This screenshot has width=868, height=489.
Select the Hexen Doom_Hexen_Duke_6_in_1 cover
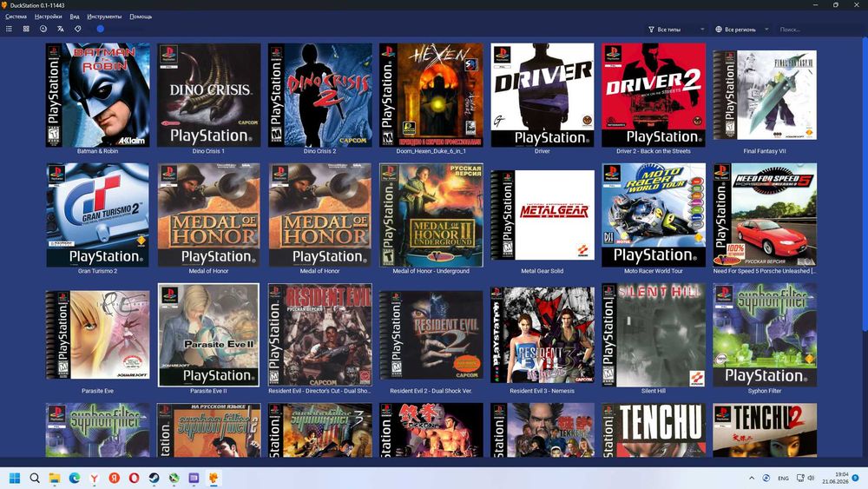431,96
